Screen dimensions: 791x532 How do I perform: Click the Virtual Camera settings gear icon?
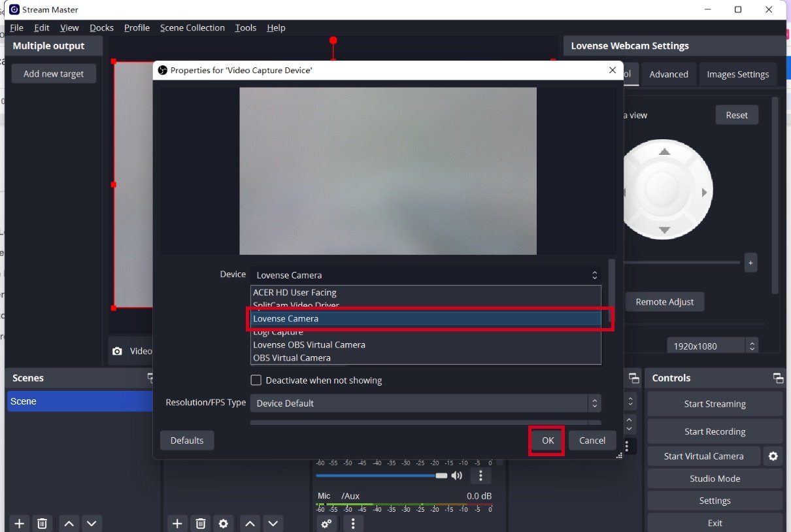coord(773,456)
